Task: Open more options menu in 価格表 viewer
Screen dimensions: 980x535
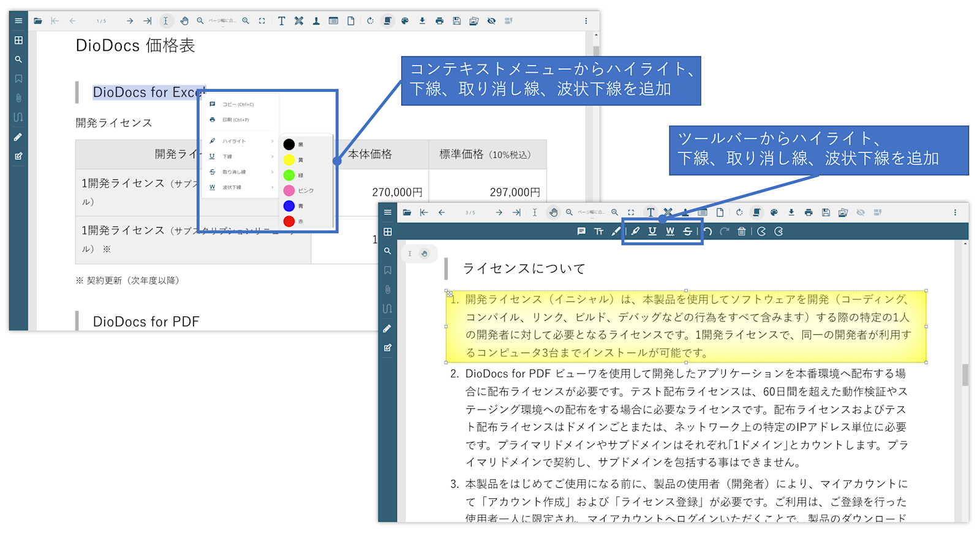Action: (x=586, y=21)
